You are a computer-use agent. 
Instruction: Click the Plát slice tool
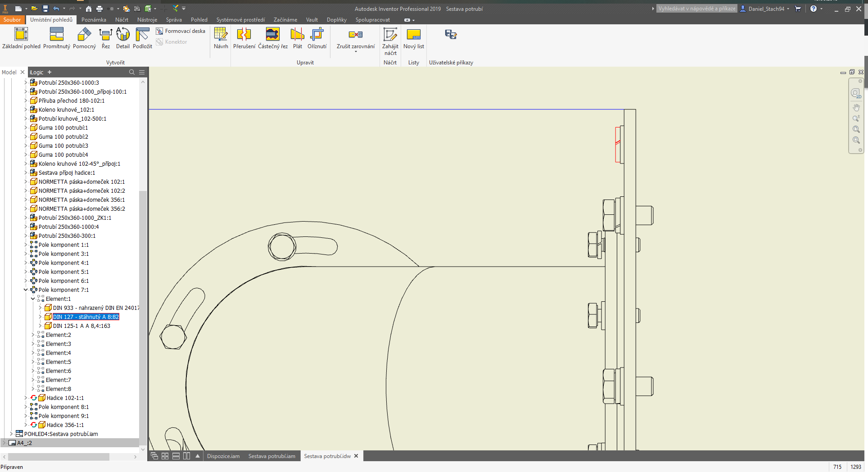tap(297, 38)
